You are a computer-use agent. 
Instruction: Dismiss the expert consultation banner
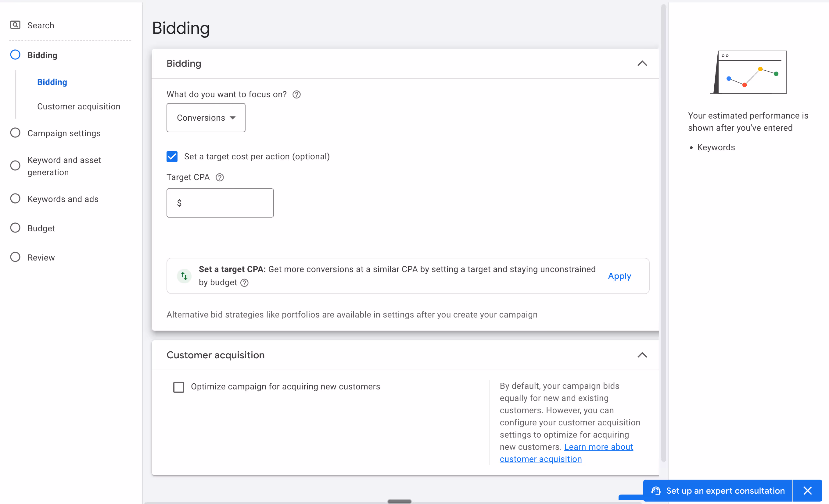coord(807,491)
